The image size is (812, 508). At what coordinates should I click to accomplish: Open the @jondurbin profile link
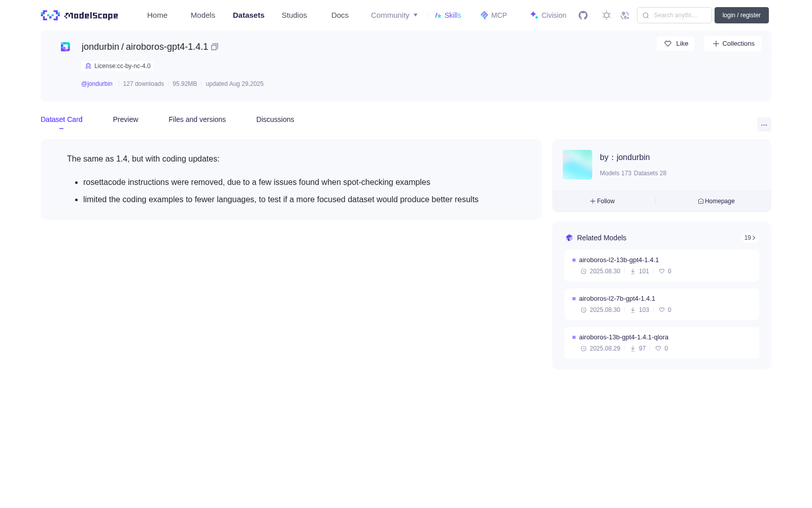click(x=97, y=84)
